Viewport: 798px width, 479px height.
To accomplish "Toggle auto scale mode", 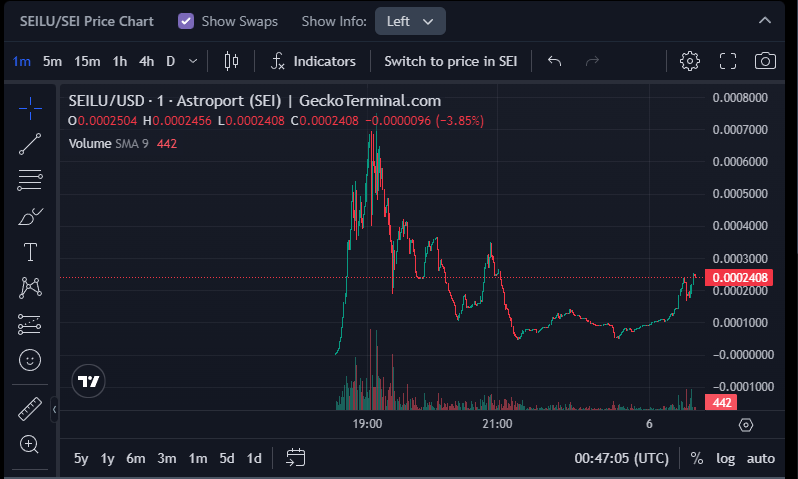I will coord(760,458).
